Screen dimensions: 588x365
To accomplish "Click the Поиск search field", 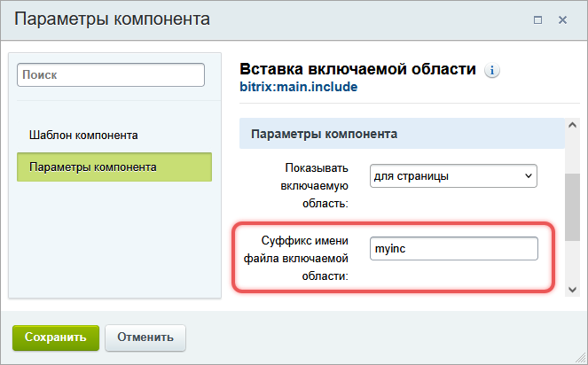I will (111, 76).
